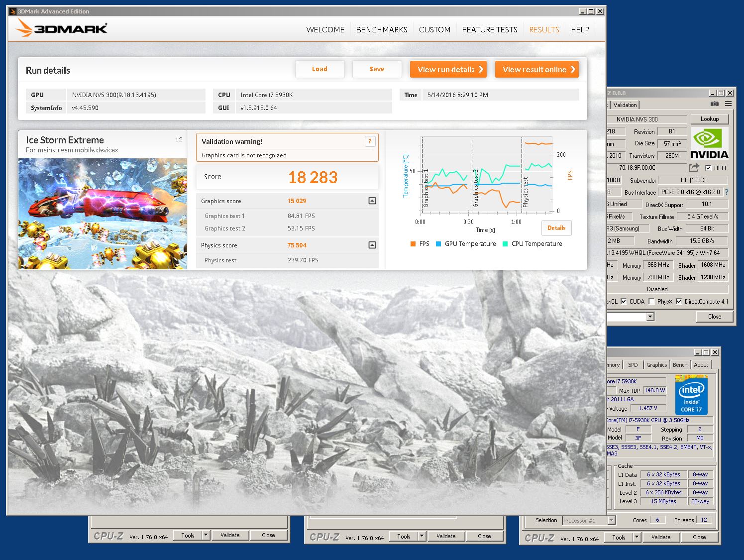Click the Physics test 239.70 FPS row
744x560 pixels.
(x=287, y=260)
